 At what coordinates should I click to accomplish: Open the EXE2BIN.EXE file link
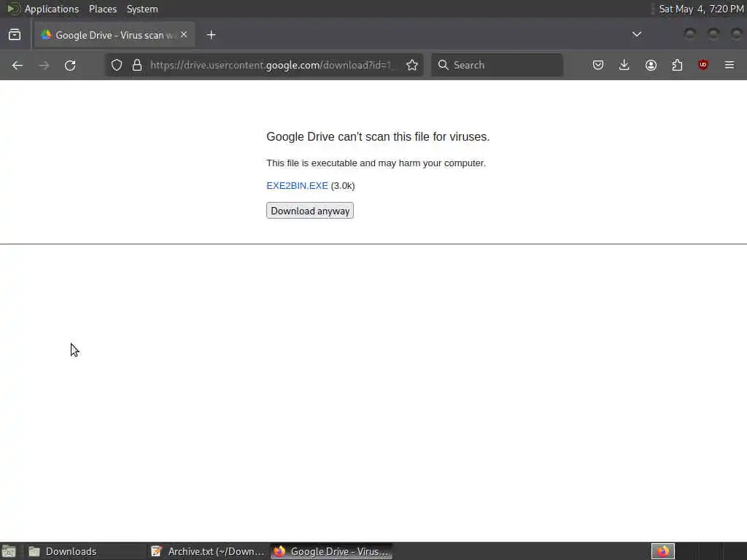tap(298, 186)
